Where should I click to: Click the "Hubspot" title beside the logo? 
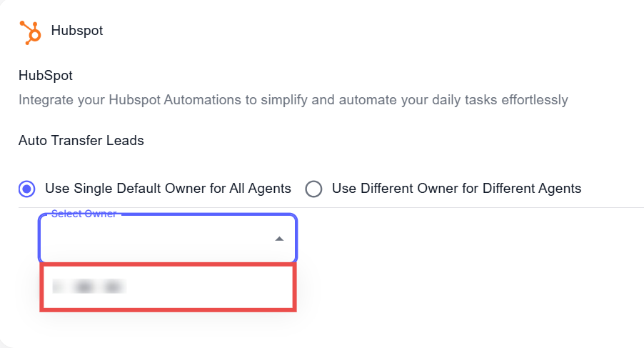77,31
